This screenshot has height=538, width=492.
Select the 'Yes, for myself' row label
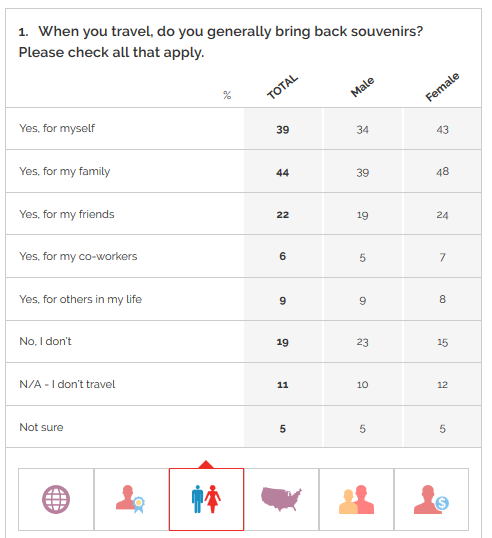pyautogui.click(x=57, y=128)
